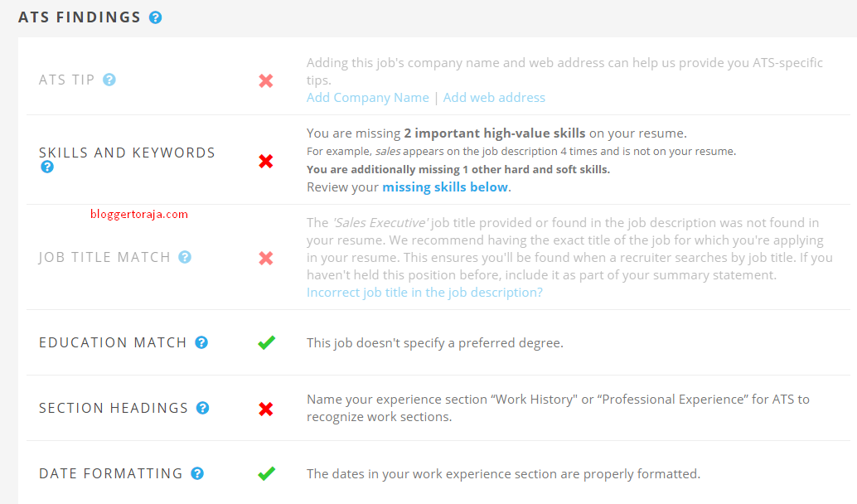This screenshot has height=504, width=857.
Task: Open Job Title Match help icon
Action: [185, 257]
